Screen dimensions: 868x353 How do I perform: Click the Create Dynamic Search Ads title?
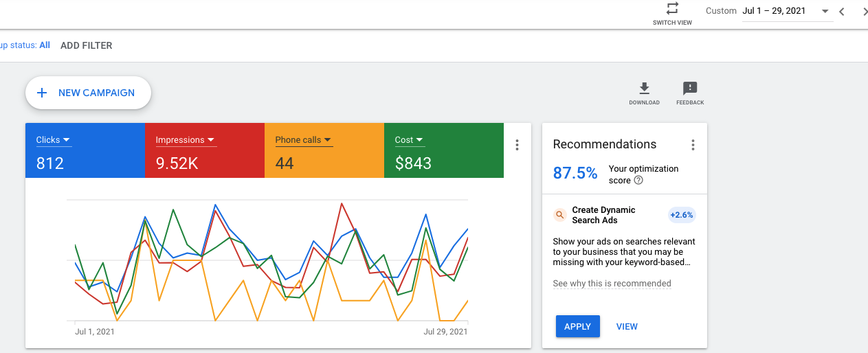coord(603,215)
